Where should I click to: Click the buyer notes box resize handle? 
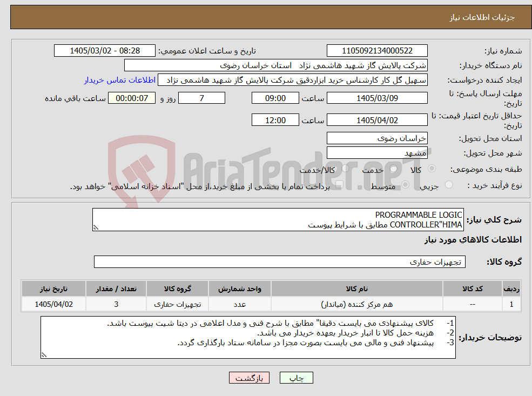click(x=44, y=355)
